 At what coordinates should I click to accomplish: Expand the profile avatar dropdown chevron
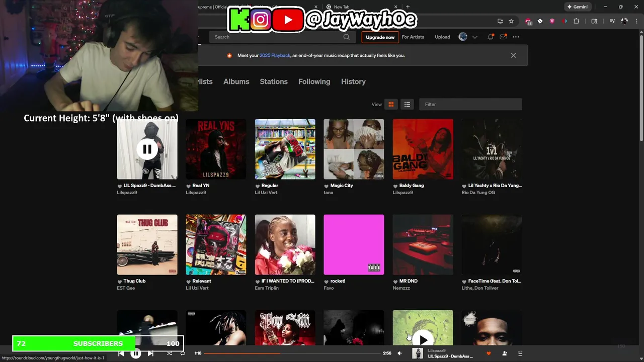(x=474, y=37)
